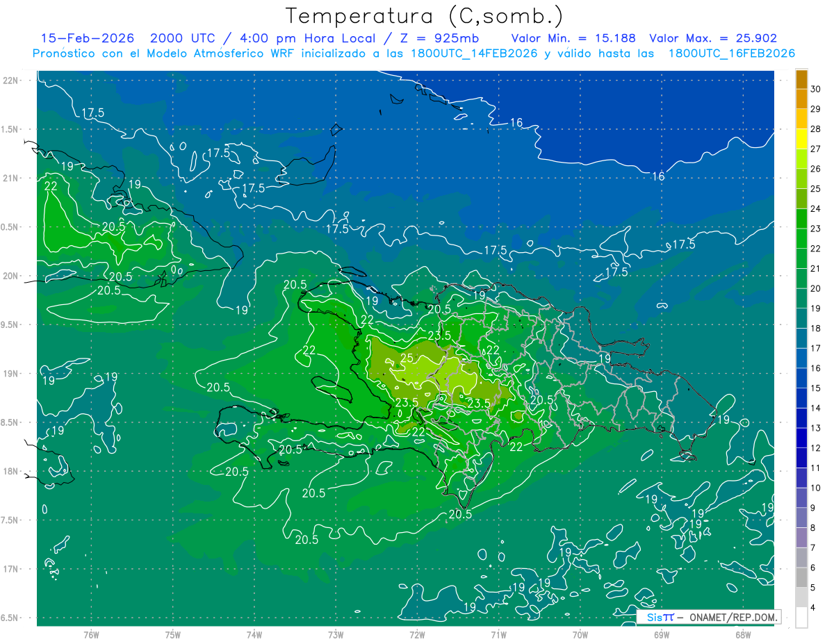This screenshot has width=834, height=644.
Task: Click colorbar label '21'
Action: point(815,268)
